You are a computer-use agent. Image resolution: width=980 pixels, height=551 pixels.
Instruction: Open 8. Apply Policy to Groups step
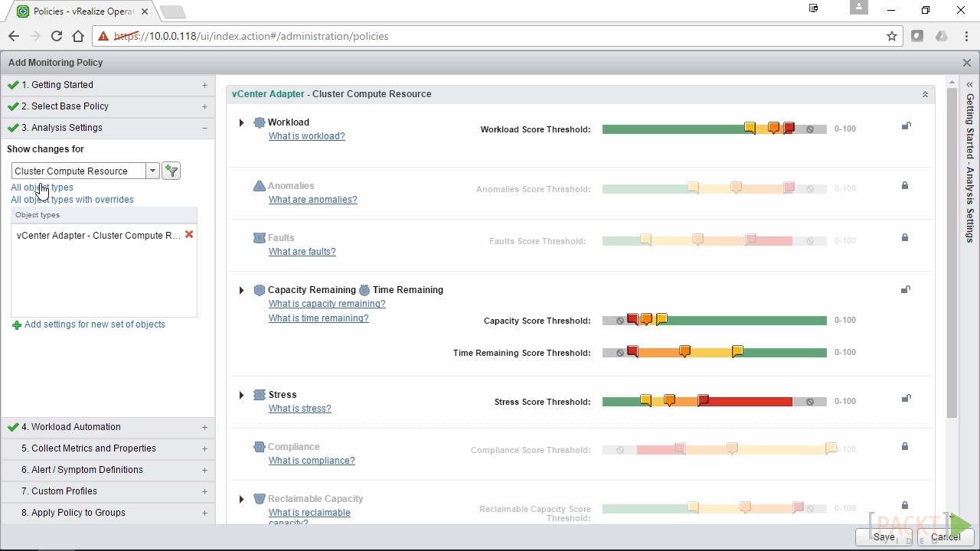point(108,513)
